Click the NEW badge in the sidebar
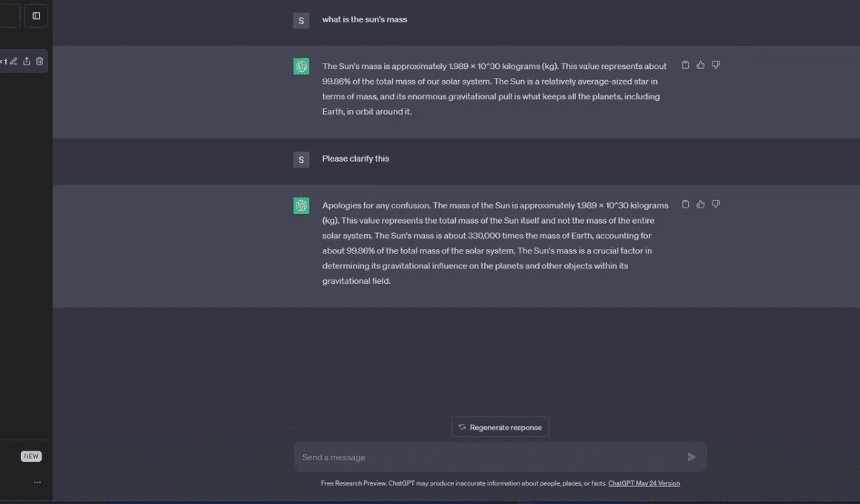Screen dimensions: 860x504 click(x=31, y=457)
